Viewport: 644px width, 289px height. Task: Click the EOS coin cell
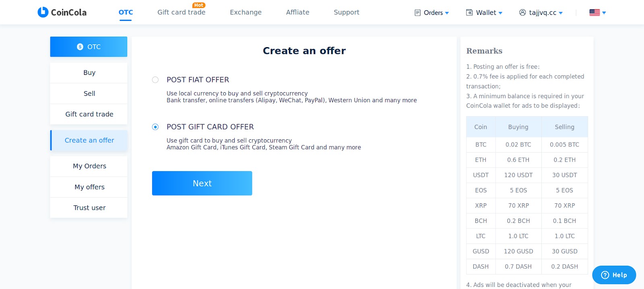481,190
